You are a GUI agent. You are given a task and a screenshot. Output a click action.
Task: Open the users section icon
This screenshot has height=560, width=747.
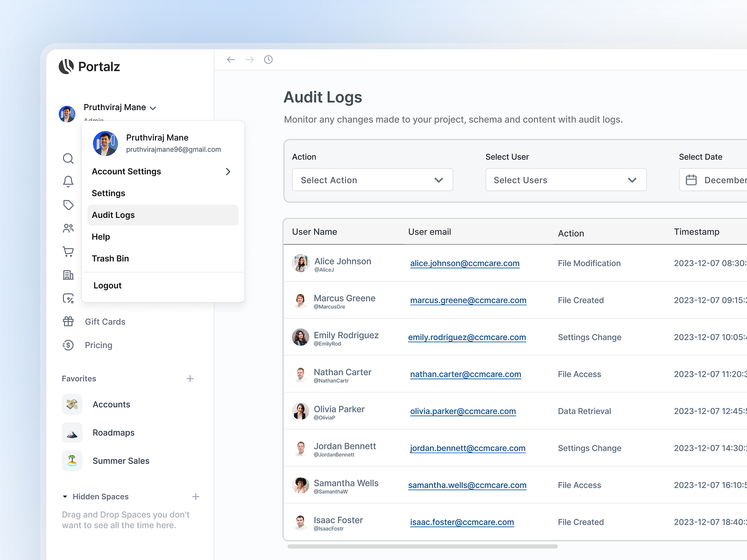click(x=68, y=228)
